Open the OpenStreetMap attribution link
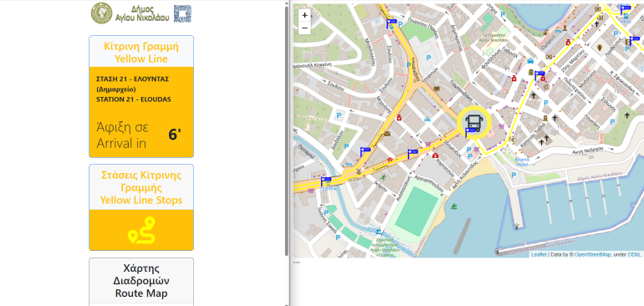644x306 pixels. 592,255
